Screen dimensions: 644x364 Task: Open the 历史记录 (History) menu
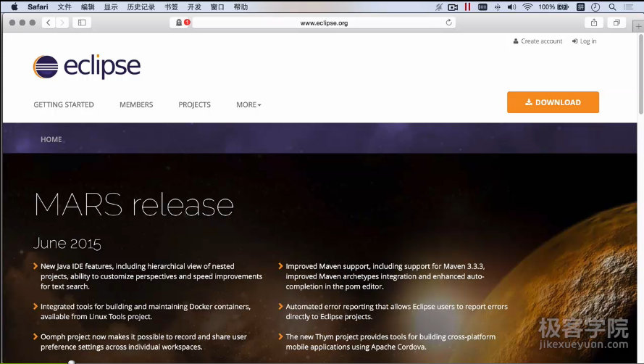click(x=141, y=7)
